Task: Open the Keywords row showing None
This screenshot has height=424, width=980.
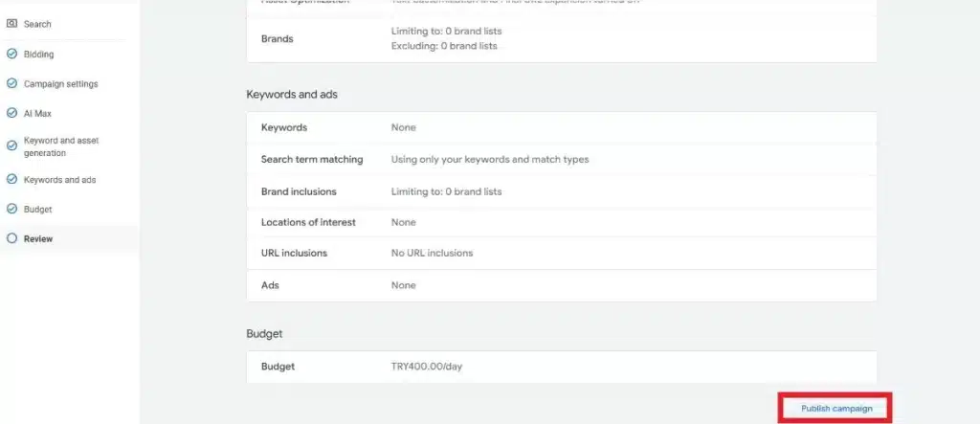Action: click(x=283, y=127)
